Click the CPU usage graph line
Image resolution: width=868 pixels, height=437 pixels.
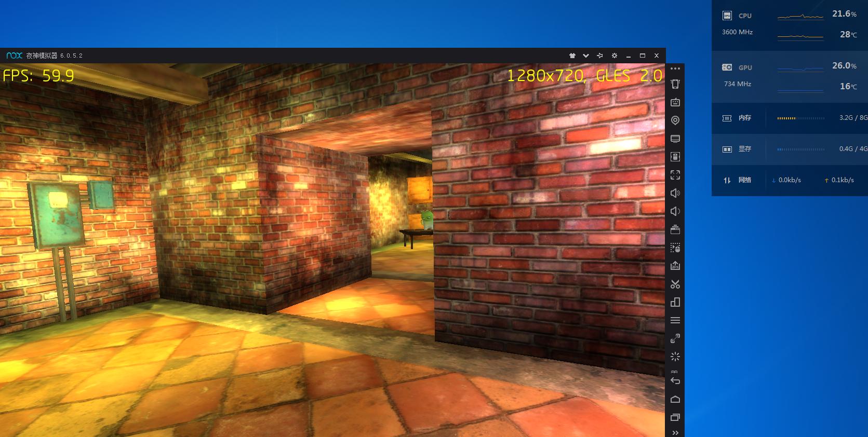tap(800, 17)
